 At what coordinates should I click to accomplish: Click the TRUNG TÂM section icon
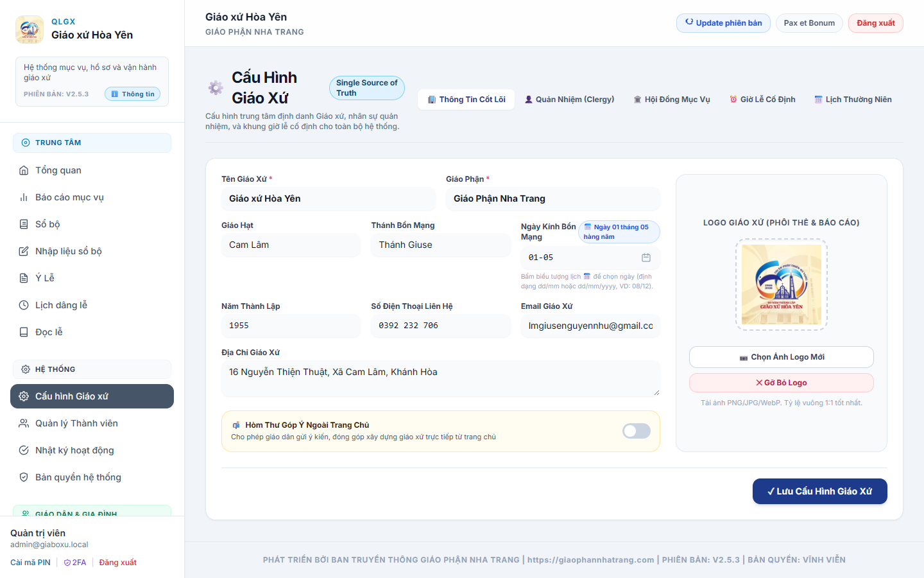click(x=26, y=143)
